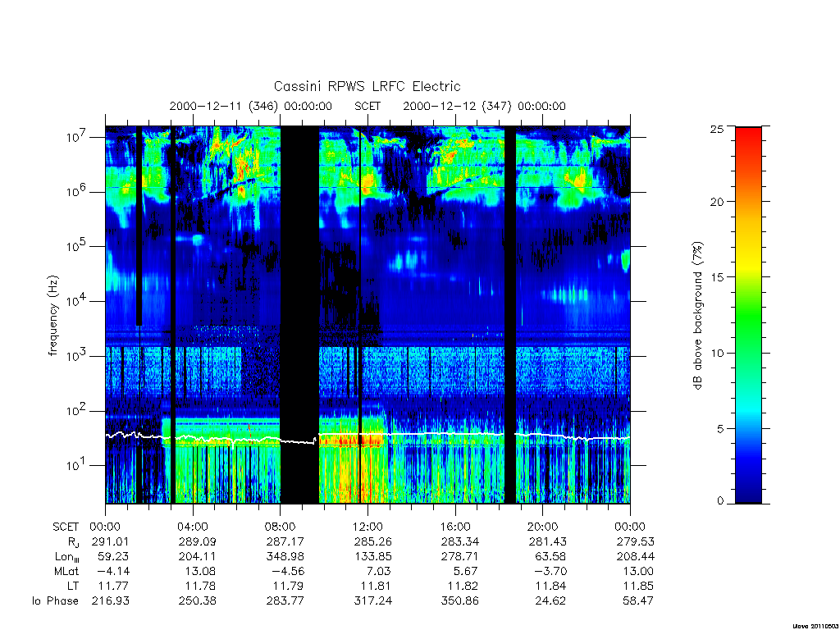The image size is (840, 630).
Task: Click the plot title Cassini RPWS LRFC Electric
Action: pos(367,86)
